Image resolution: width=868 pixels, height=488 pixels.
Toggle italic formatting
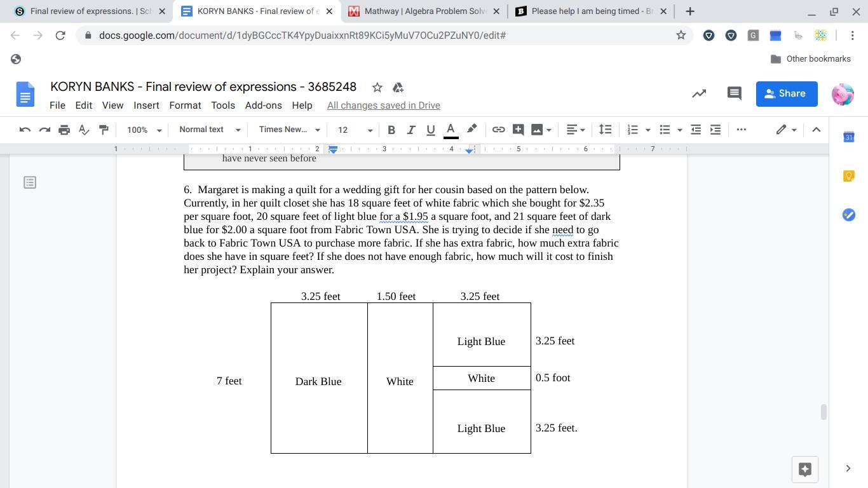pyautogui.click(x=411, y=130)
